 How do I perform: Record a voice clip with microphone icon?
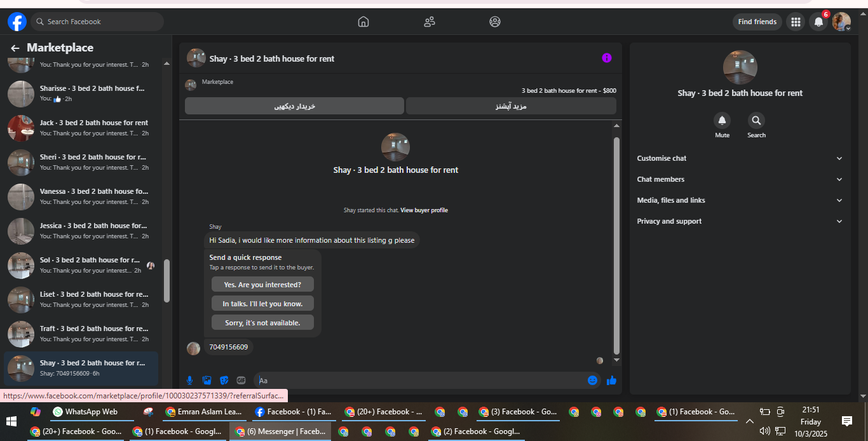[189, 380]
